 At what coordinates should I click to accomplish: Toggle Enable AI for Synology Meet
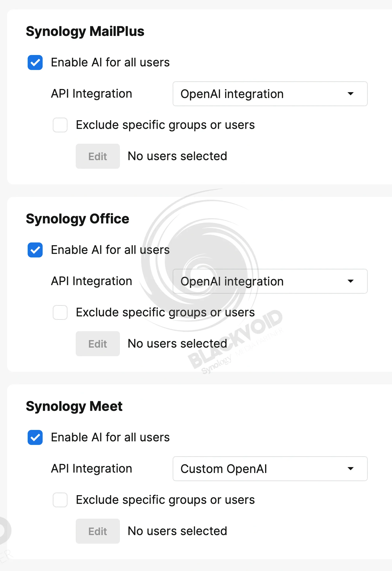(x=35, y=437)
